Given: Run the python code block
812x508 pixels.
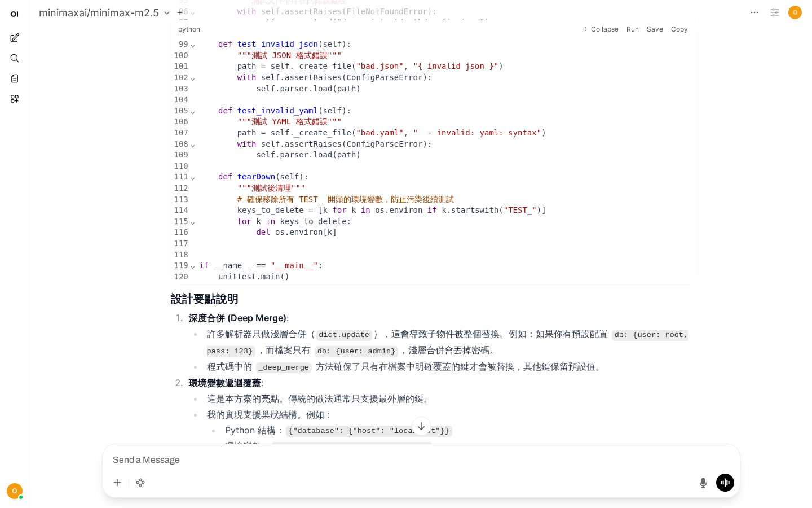Looking at the screenshot, I should (632, 29).
